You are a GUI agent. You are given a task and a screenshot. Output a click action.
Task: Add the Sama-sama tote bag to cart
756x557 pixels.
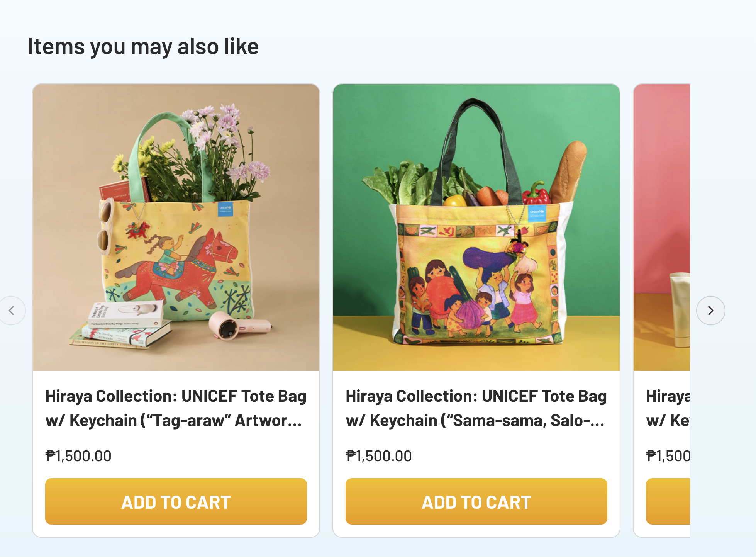(476, 501)
